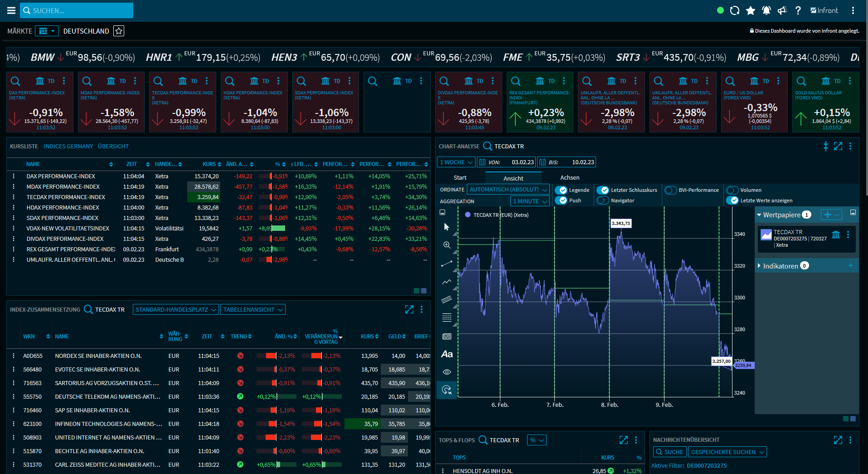Enable the Navigator toggle
Viewport: 868px width, 474px height.
[x=603, y=200]
